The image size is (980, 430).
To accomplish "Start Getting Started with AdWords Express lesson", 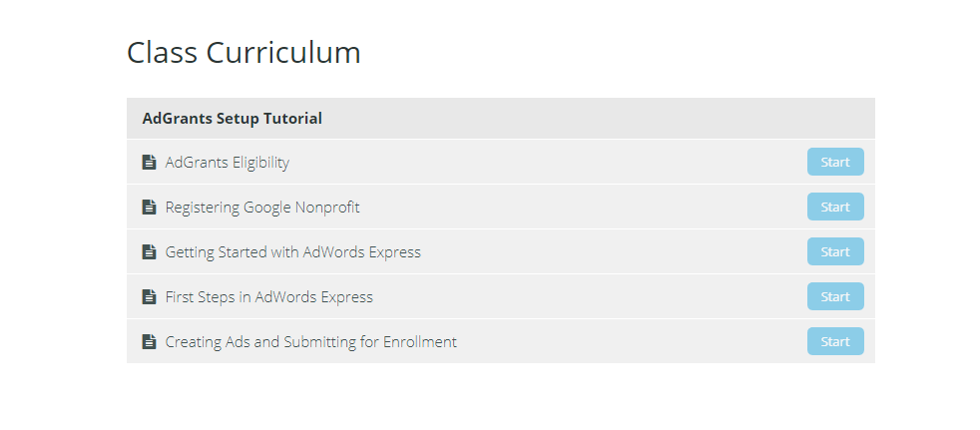I will (835, 251).
